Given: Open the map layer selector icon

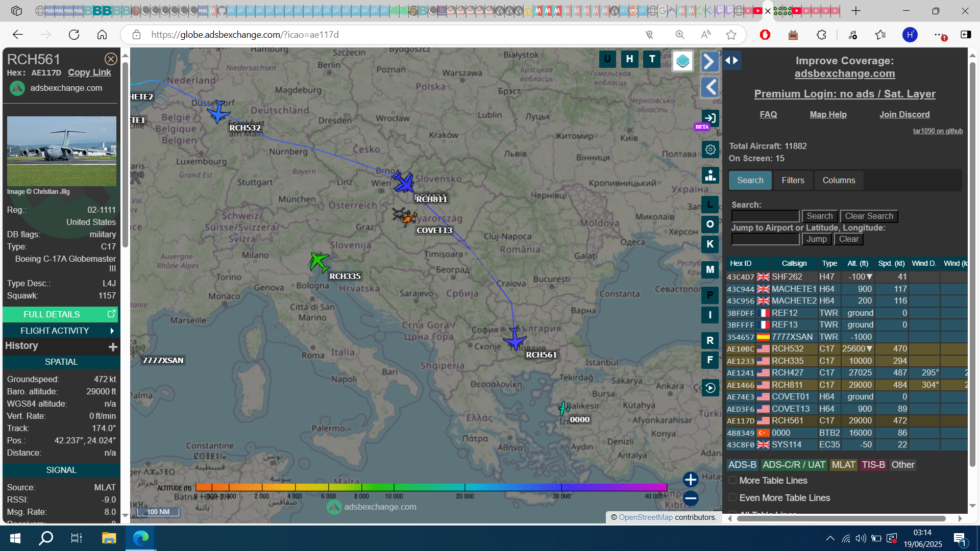Looking at the screenshot, I should [x=682, y=61].
